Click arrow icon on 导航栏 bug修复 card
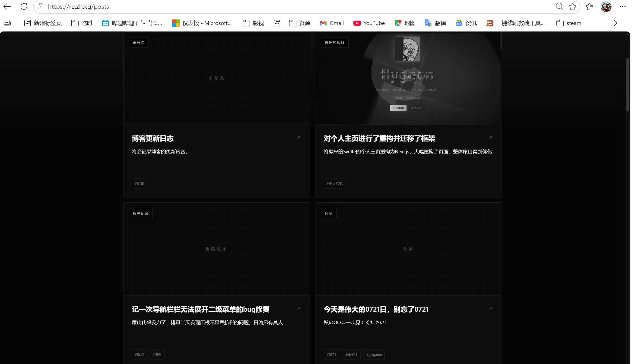The width and height of the screenshot is (632, 364). click(x=299, y=308)
